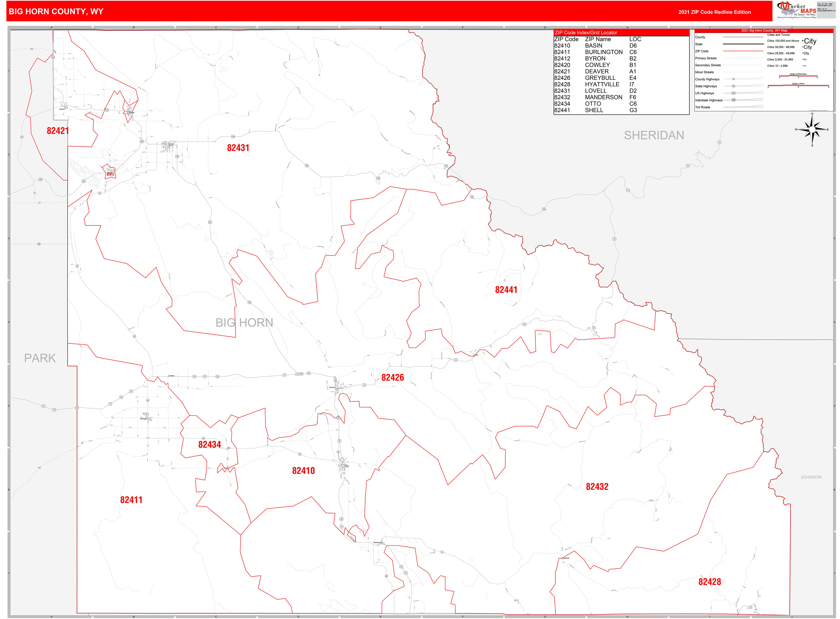The height and width of the screenshot is (619, 840).
Task: Click the 82434 ZIP label on the map
Action: pos(209,444)
